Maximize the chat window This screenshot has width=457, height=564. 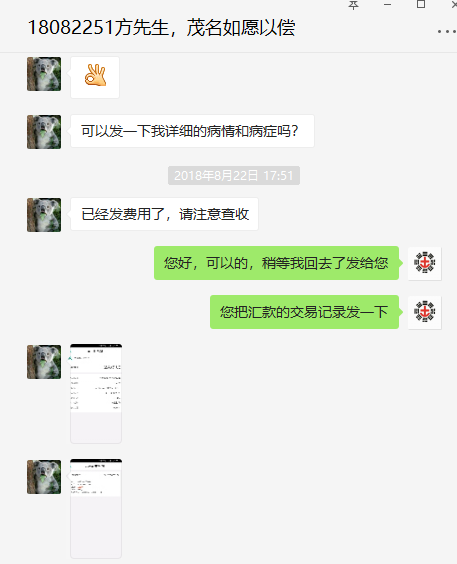[x=421, y=5]
